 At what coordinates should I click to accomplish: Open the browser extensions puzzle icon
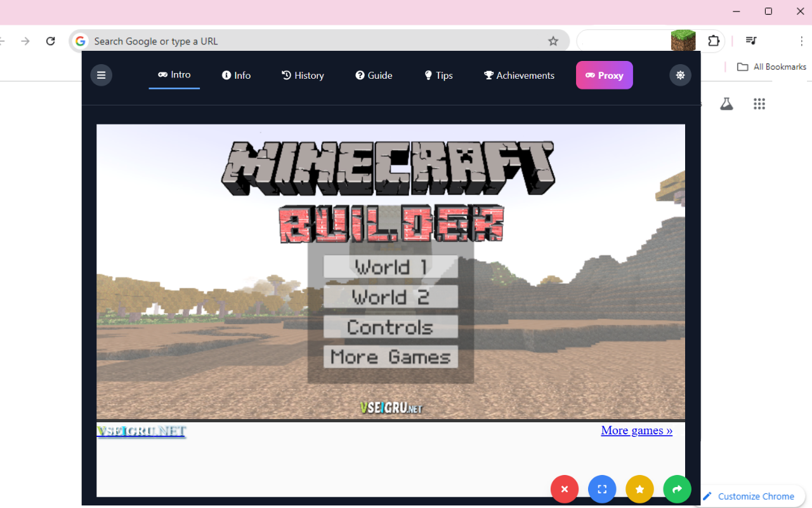tap(714, 40)
